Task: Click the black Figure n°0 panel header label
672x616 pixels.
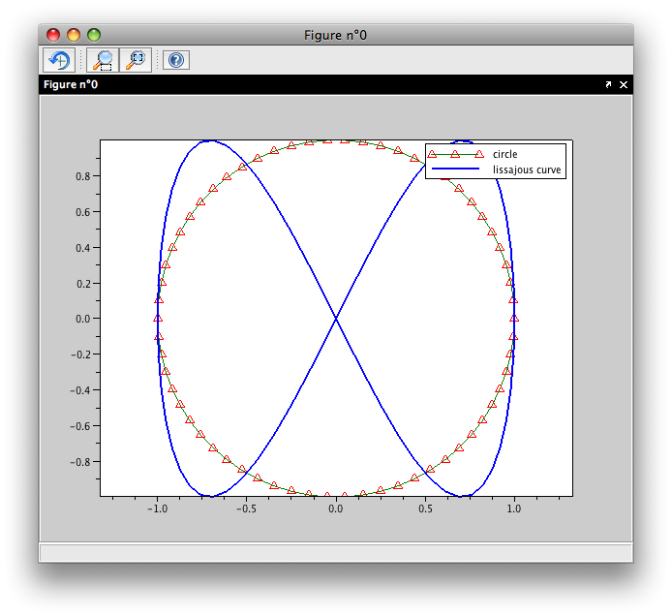Action: pyautogui.click(x=71, y=85)
